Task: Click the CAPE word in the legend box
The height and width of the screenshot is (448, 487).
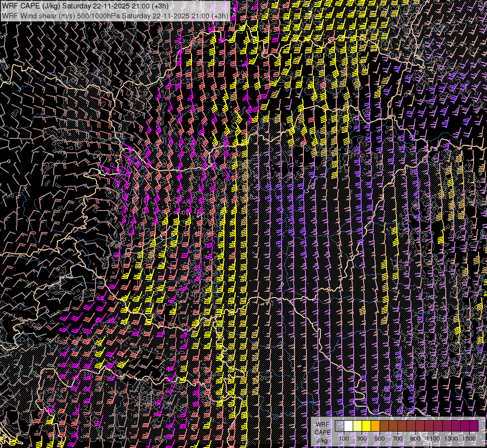Action: (322, 432)
